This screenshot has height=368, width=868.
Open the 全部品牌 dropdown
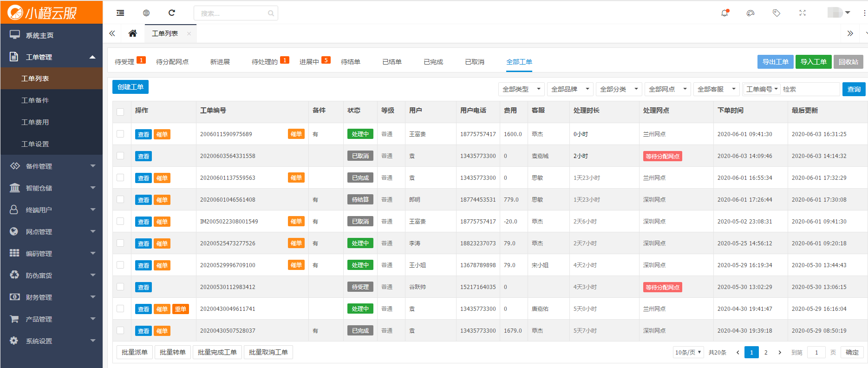tap(570, 89)
